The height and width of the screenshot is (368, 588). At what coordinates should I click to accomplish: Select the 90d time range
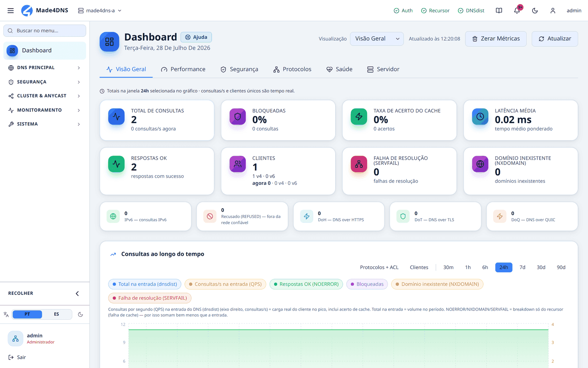[x=561, y=268]
